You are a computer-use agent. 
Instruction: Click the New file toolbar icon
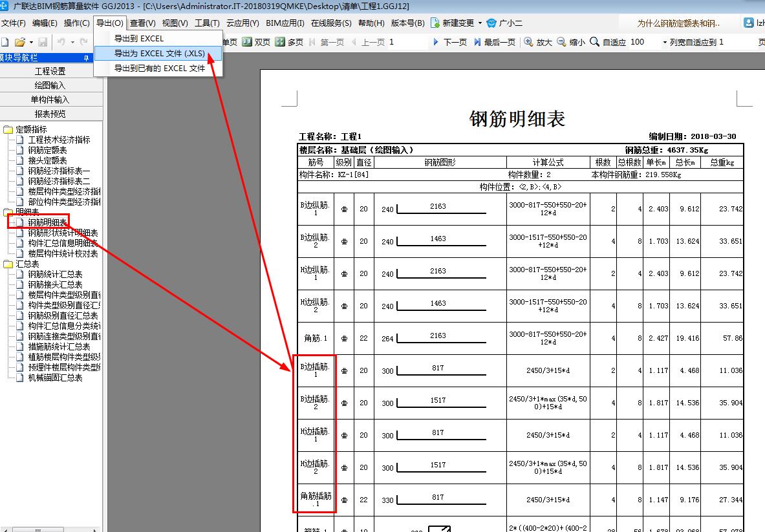point(5,43)
